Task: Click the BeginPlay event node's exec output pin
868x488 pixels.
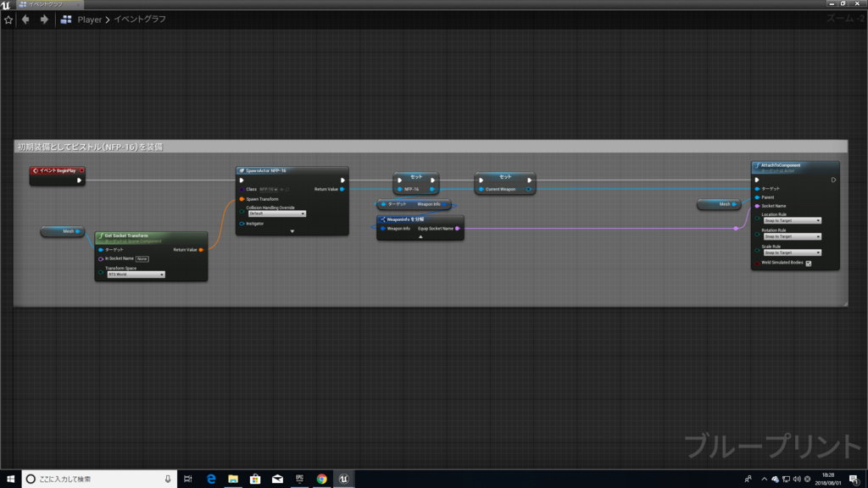Action: pos(79,180)
